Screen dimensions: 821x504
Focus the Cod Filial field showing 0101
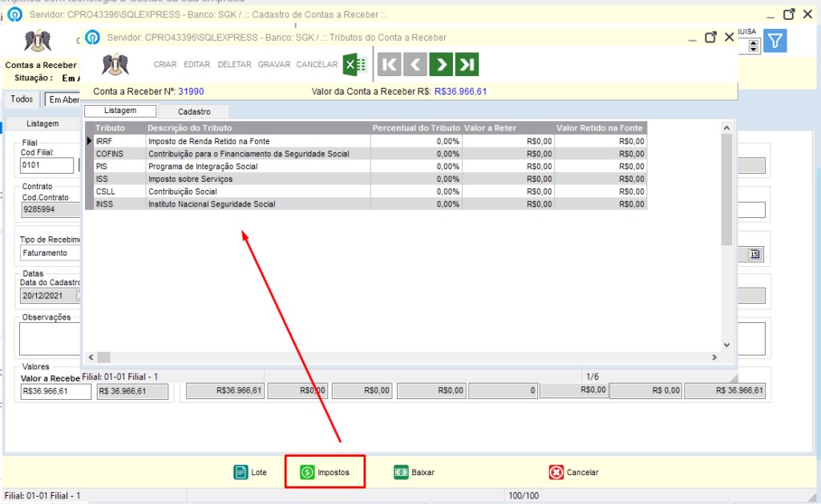tap(47, 165)
